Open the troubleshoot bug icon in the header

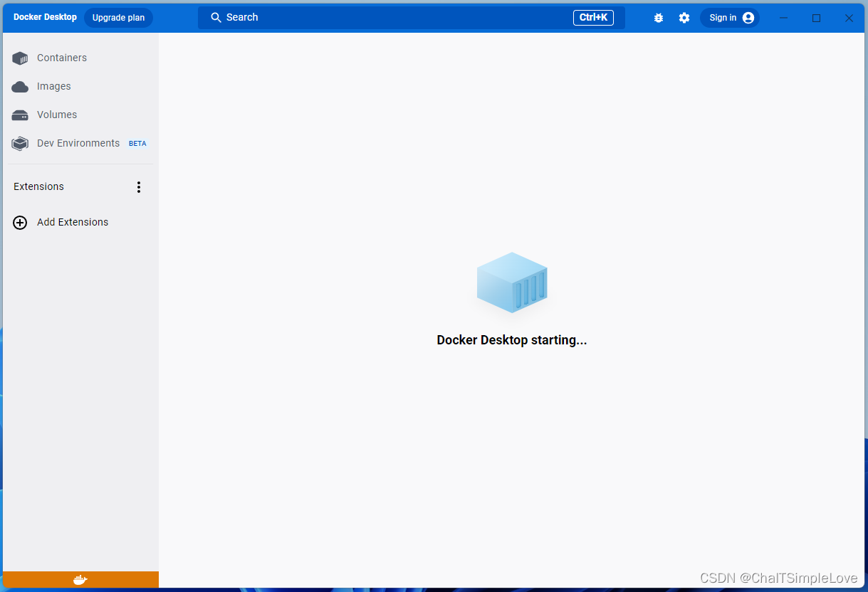pos(658,17)
